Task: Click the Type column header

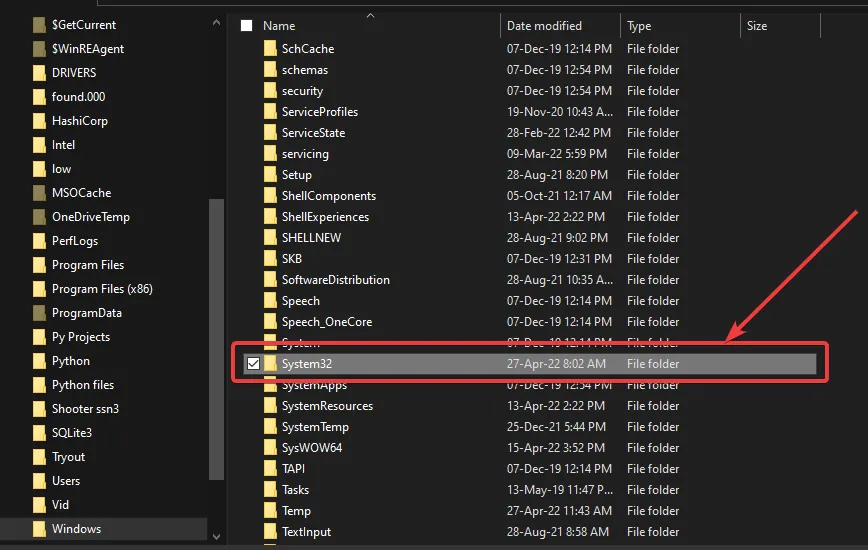Action: pyautogui.click(x=640, y=26)
